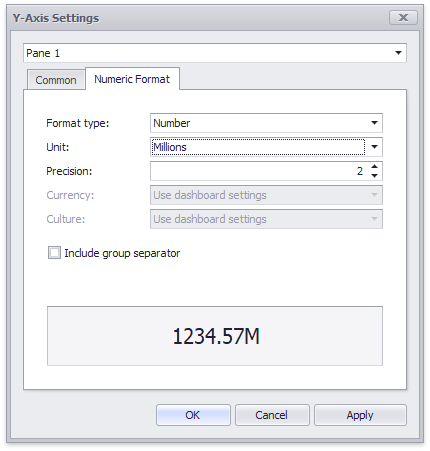Viewport: 430px width, 451px height.
Task: Click inside the Precision value field
Action: tap(259, 171)
